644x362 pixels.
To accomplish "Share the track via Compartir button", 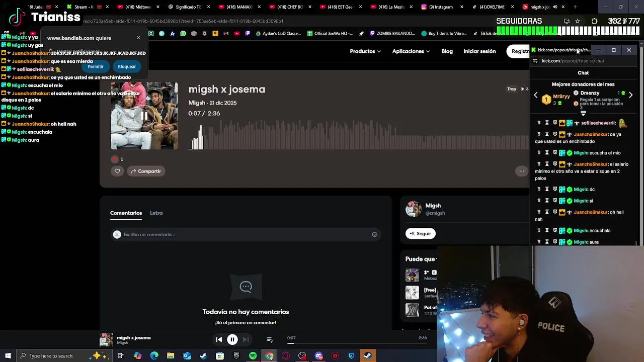I will click(x=146, y=171).
